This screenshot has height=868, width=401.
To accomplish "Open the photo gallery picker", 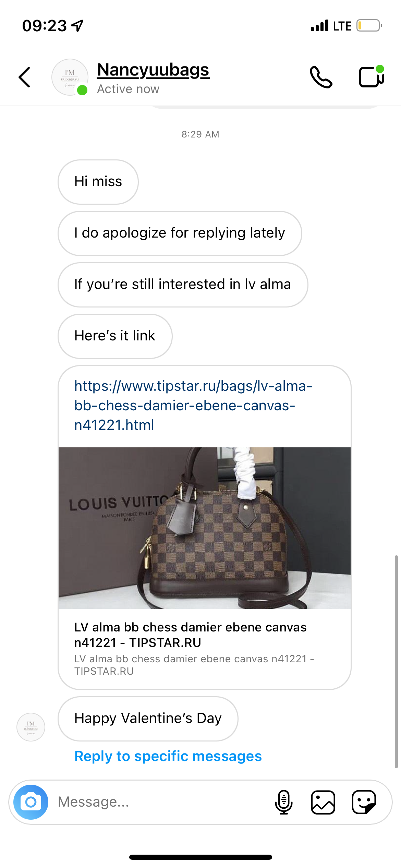I will click(x=323, y=802).
